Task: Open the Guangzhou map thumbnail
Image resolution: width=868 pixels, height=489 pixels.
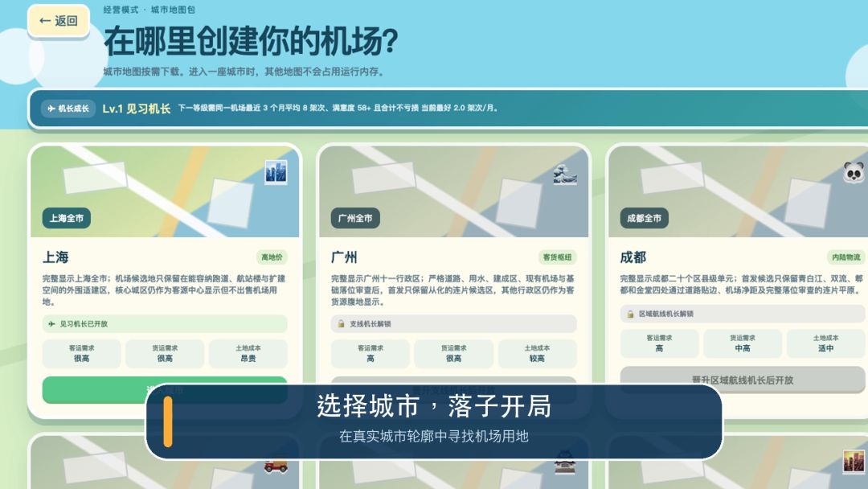Action: (x=454, y=191)
